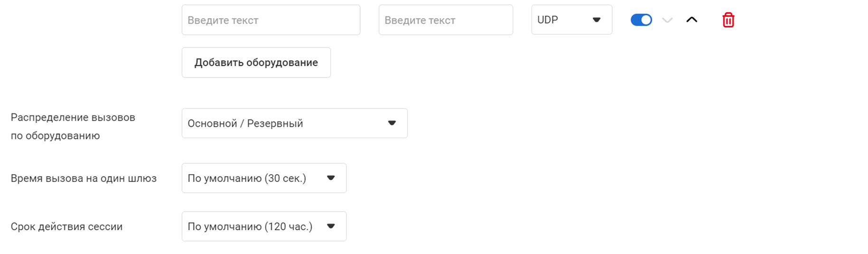
Task: Open the UDP protocol dropdown
Action: tap(571, 20)
